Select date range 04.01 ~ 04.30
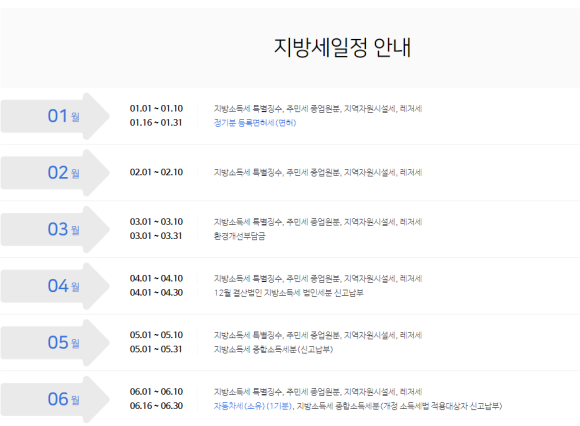The width and height of the screenshot is (580, 426). pyautogui.click(x=156, y=293)
